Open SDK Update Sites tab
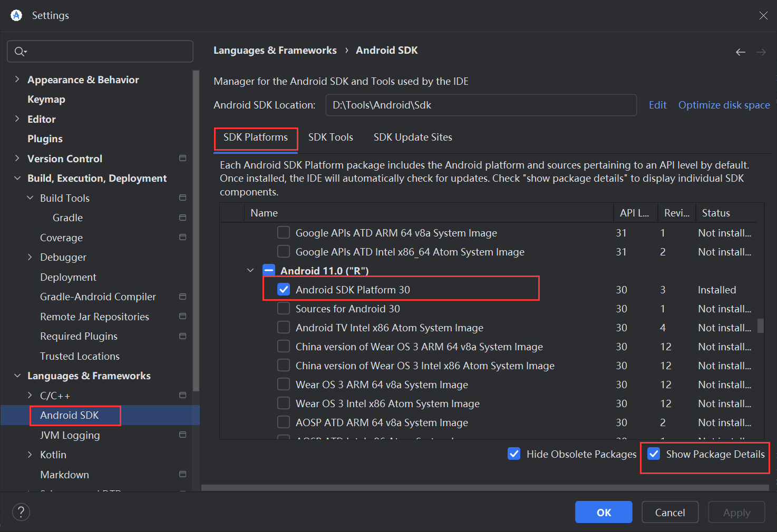777x532 pixels. 413,137
